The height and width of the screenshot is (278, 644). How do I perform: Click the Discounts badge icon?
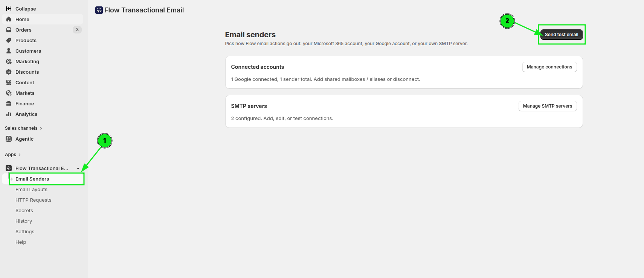9,72
